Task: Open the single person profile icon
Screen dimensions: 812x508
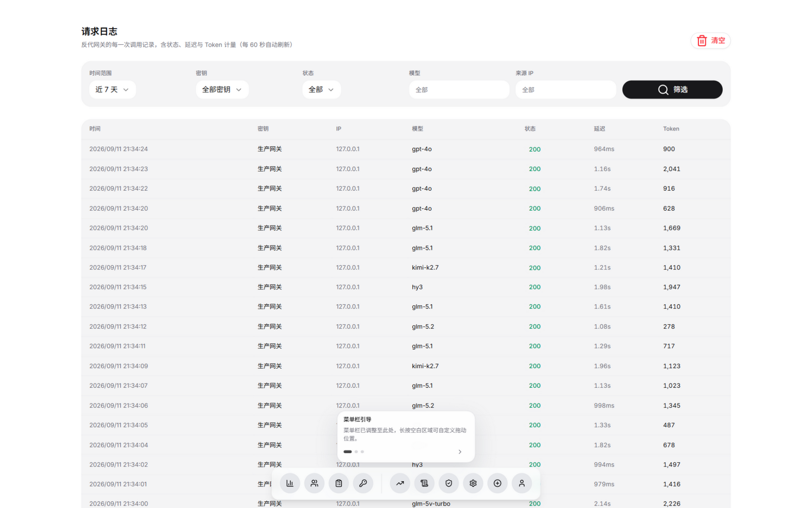Action: [x=522, y=483]
